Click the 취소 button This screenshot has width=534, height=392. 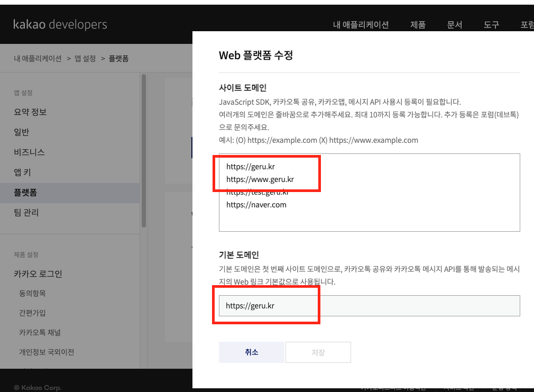(251, 352)
